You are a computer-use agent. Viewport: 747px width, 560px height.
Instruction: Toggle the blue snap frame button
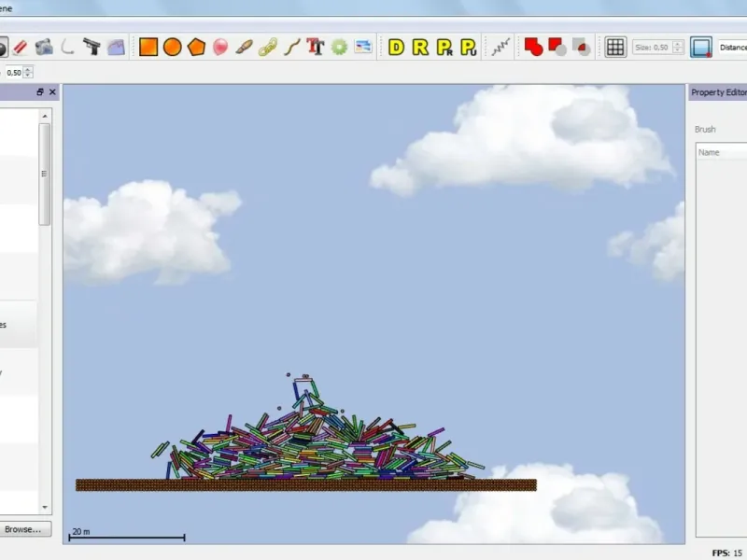pos(701,48)
